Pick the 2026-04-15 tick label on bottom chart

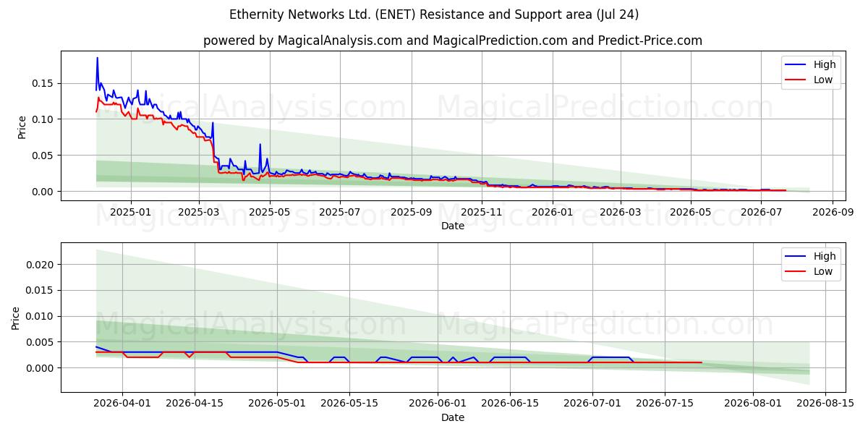click(x=195, y=404)
